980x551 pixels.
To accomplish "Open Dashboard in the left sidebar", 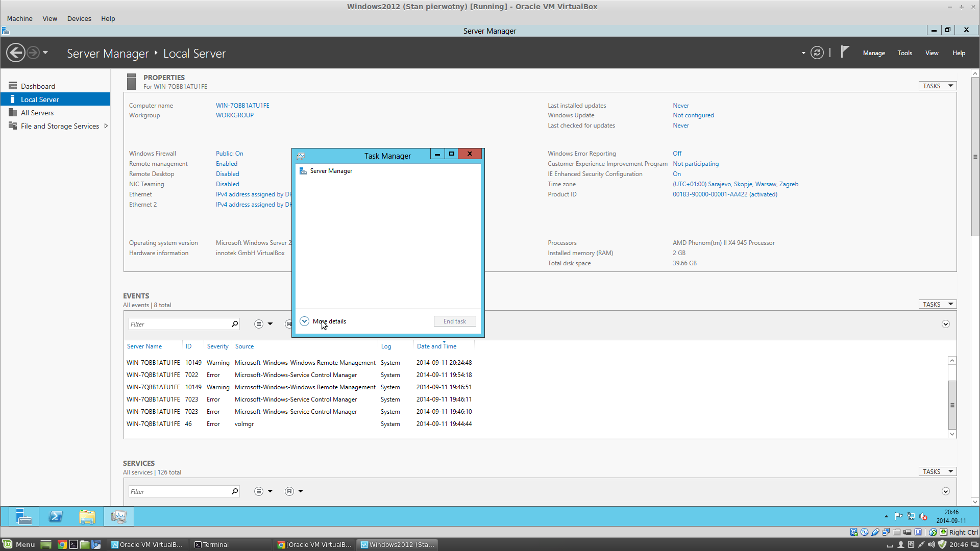I will tap(38, 86).
